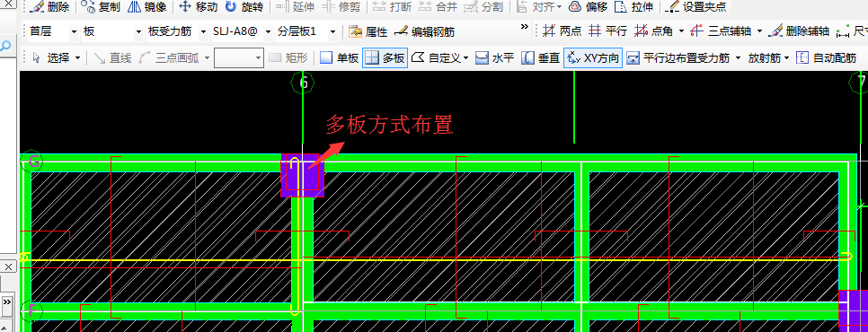Select the 三点辅轴 tool
868x332 pixels.
click(722, 31)
